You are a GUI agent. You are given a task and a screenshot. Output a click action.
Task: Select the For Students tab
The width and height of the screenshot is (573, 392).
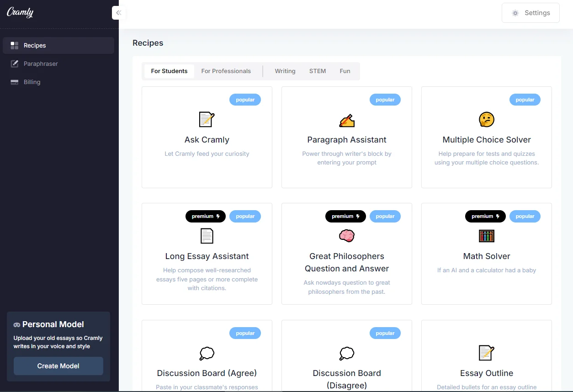tap(169, 71)
